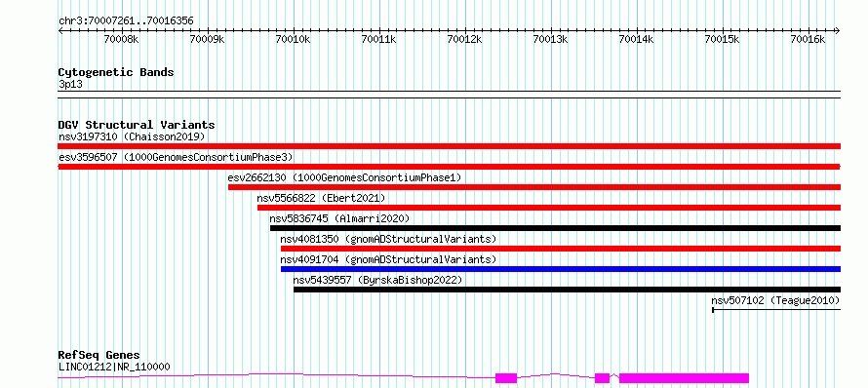Click the blue bar of nsv4091704

[561, 269]
